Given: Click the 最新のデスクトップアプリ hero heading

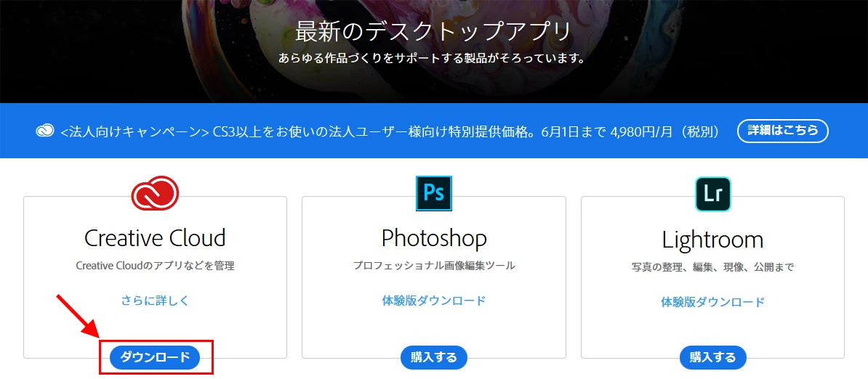Looking at the screenshot, I should point(433,33).
